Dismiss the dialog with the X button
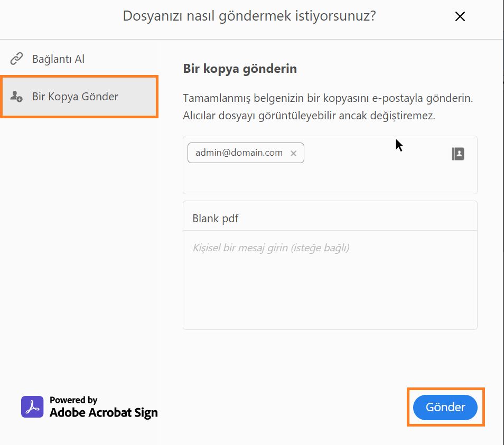 [x=460, y=16]
